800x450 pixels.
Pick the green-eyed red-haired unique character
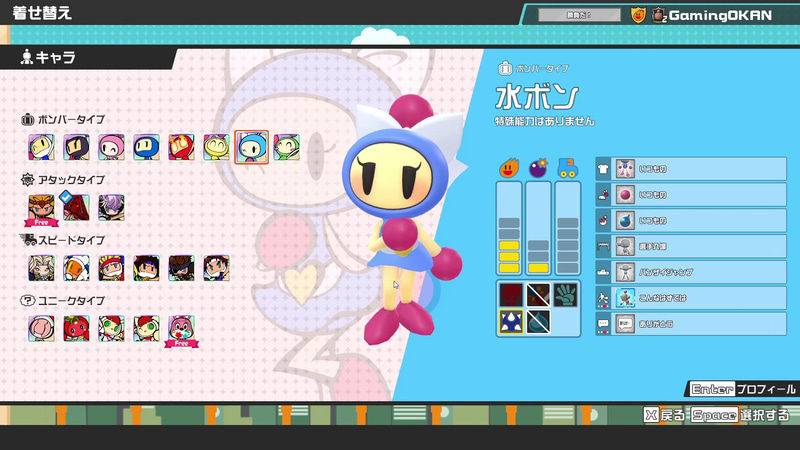111,329
